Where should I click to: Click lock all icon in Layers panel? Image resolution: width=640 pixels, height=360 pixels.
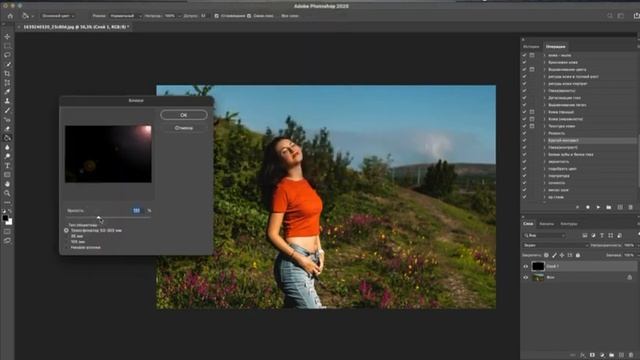pyautogui.click(x=578, y=255)
